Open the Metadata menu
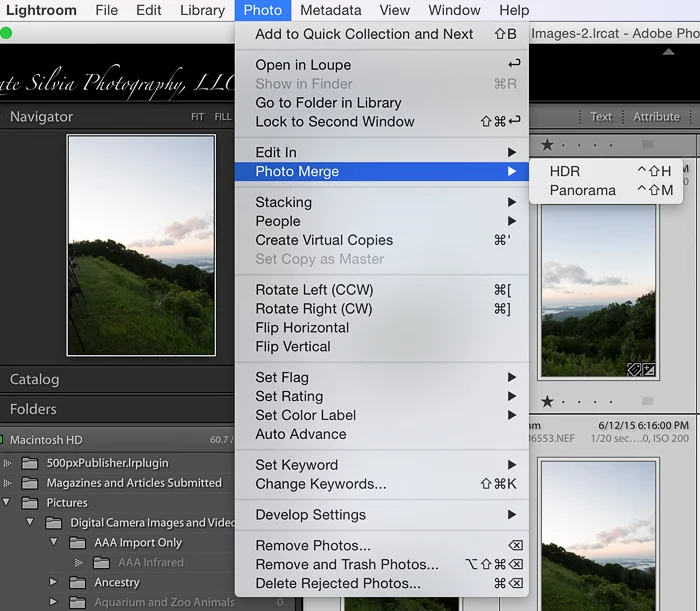 [330, 10]
